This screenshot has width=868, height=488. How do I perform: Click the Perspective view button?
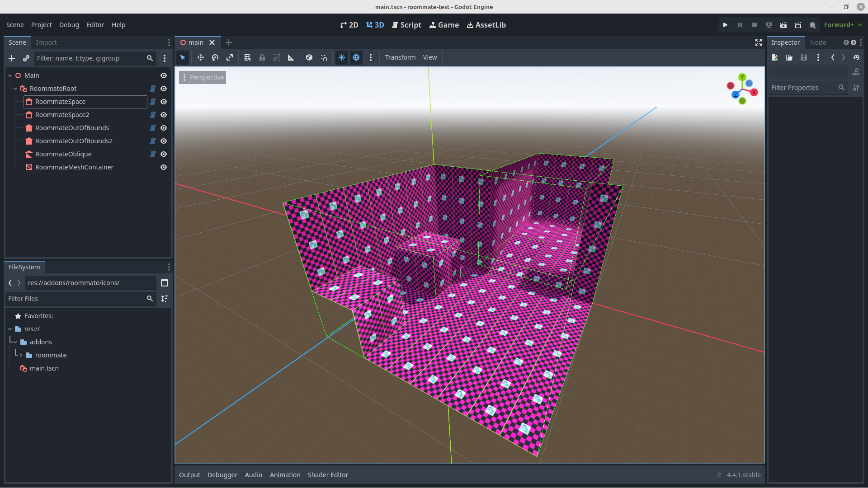203,77
